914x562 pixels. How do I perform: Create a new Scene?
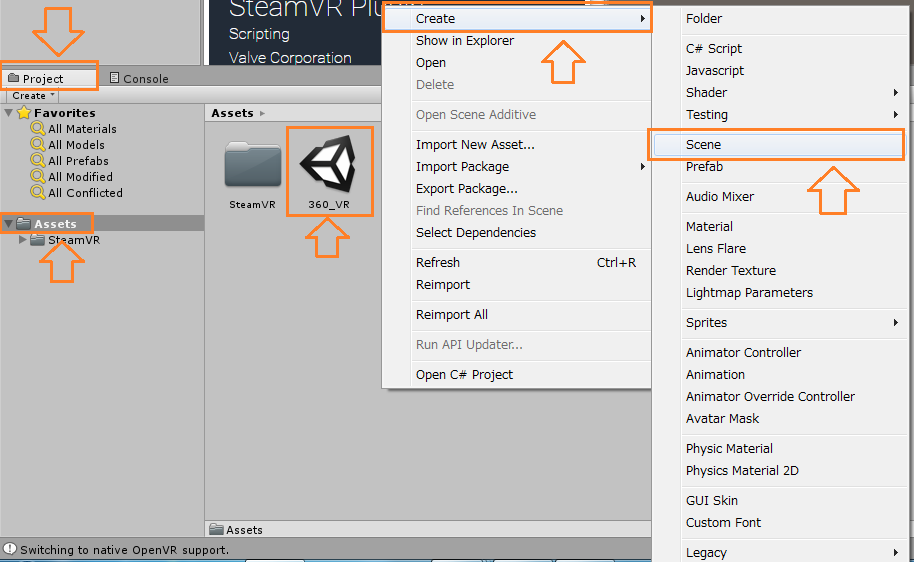coord(778,145)
